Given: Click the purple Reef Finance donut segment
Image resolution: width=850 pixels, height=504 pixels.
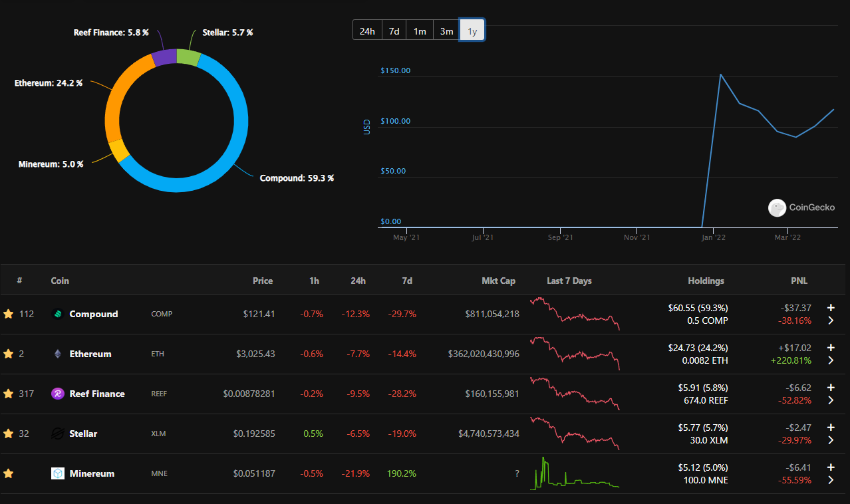Looking at the screenshot, I should point(164,58).
